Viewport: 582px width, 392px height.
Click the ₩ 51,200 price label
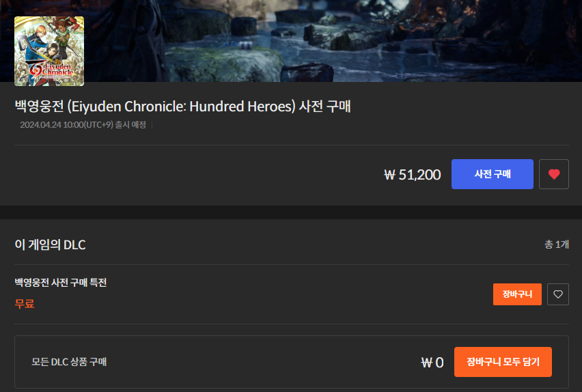(413, 174)
